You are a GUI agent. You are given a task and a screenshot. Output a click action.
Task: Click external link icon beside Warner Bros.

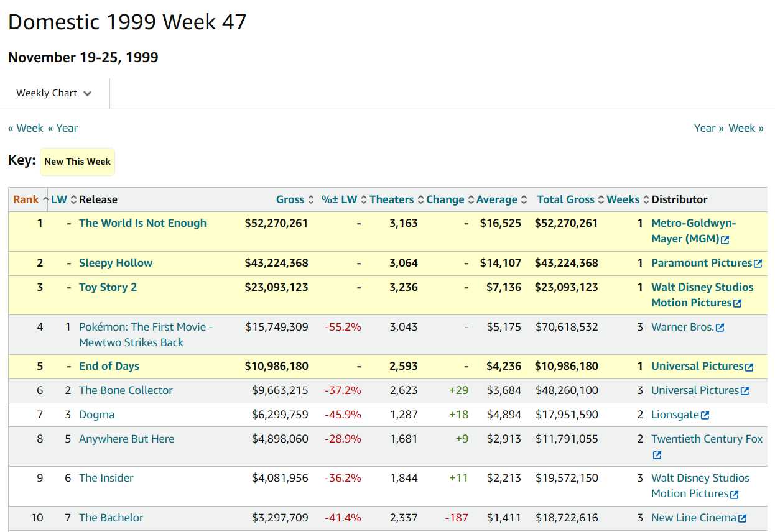click(x=720, y=328)
